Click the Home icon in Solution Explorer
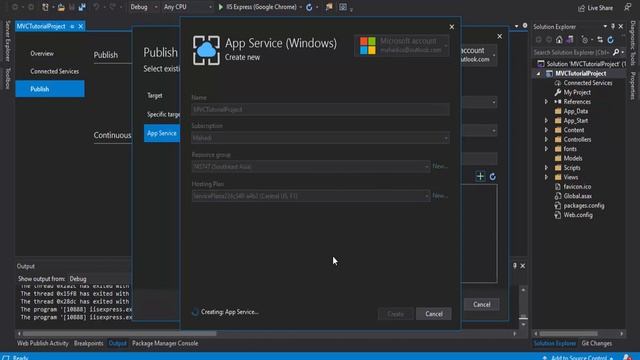This screenshot has width=640, height=360. pos(559,40)
